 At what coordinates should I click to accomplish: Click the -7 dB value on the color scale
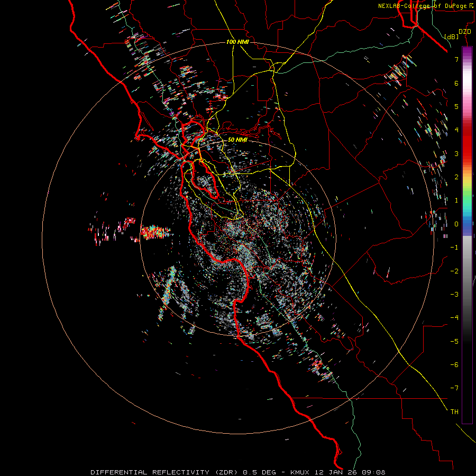point(454,388)
